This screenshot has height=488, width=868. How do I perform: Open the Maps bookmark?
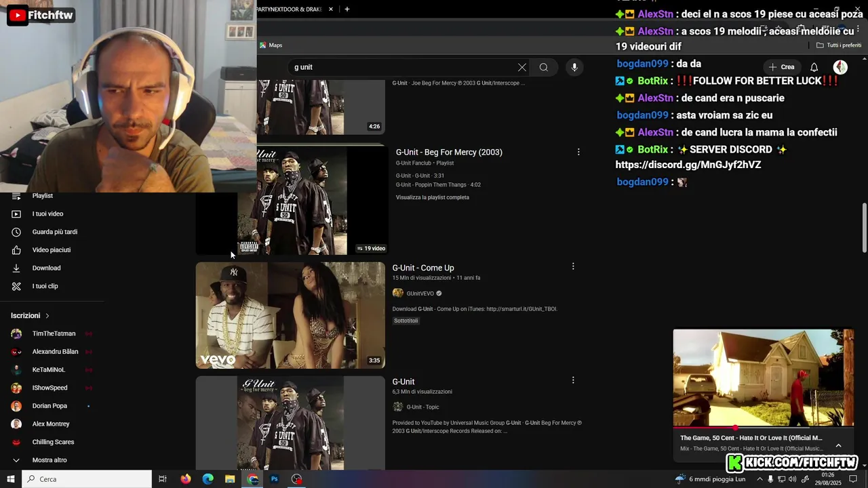(x=271, y=45)
